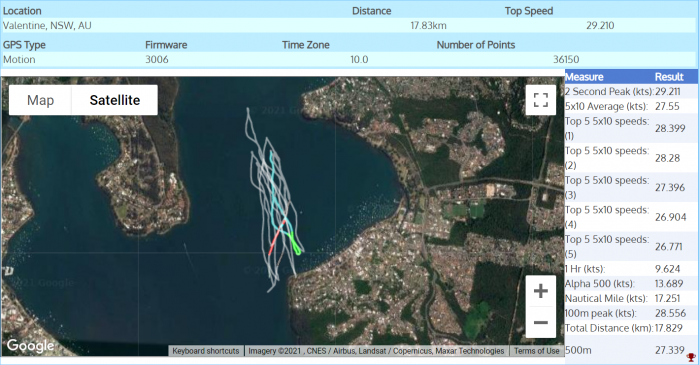This screenshot has height=365, width=700.
Task: Click the trophy icon beside 500m
Action: coord(691,357)
